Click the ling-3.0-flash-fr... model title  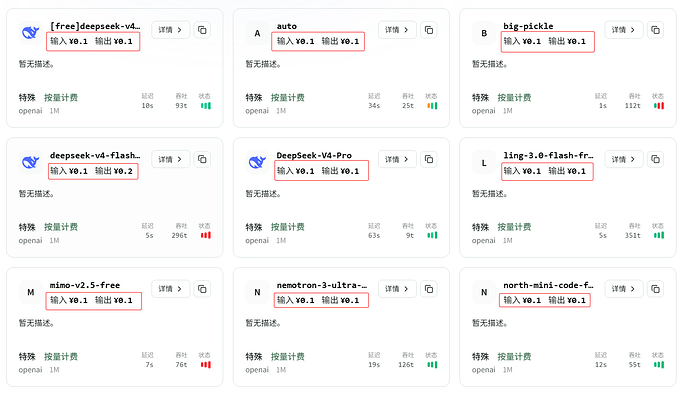tap(548, 155)
